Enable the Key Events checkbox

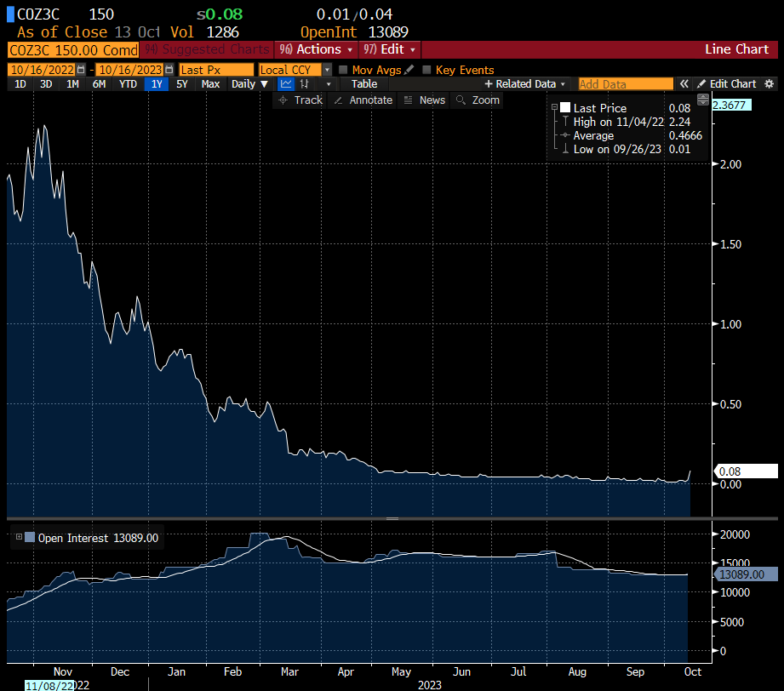coord(427,70)
